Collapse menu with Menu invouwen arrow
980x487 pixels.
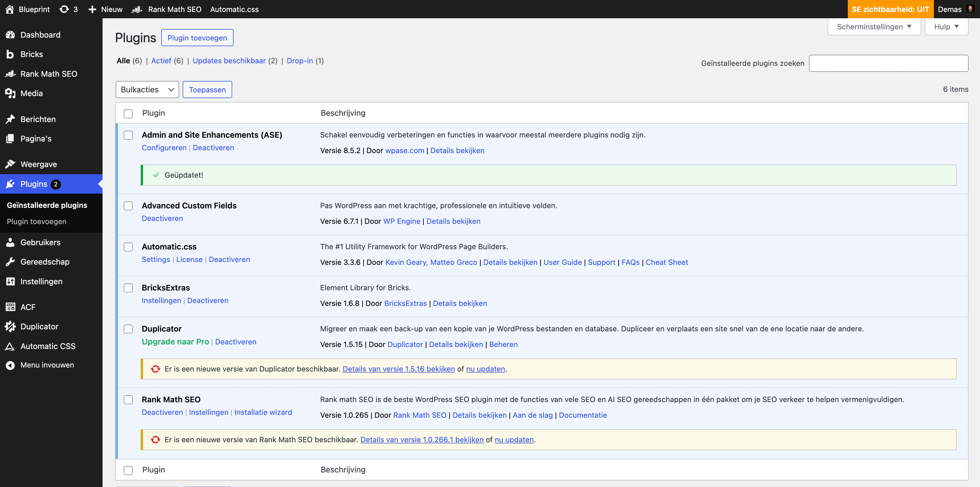[x=10, y=365]
